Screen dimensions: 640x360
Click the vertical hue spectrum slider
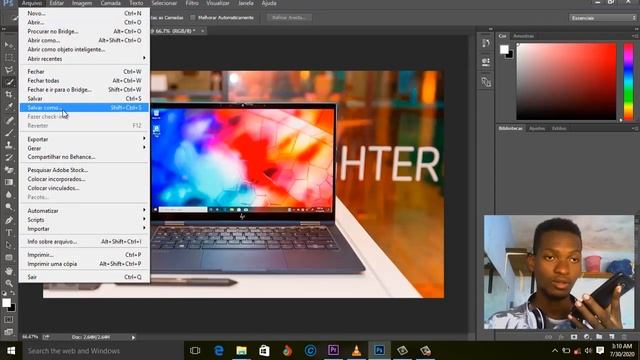[x=629, y=81]
